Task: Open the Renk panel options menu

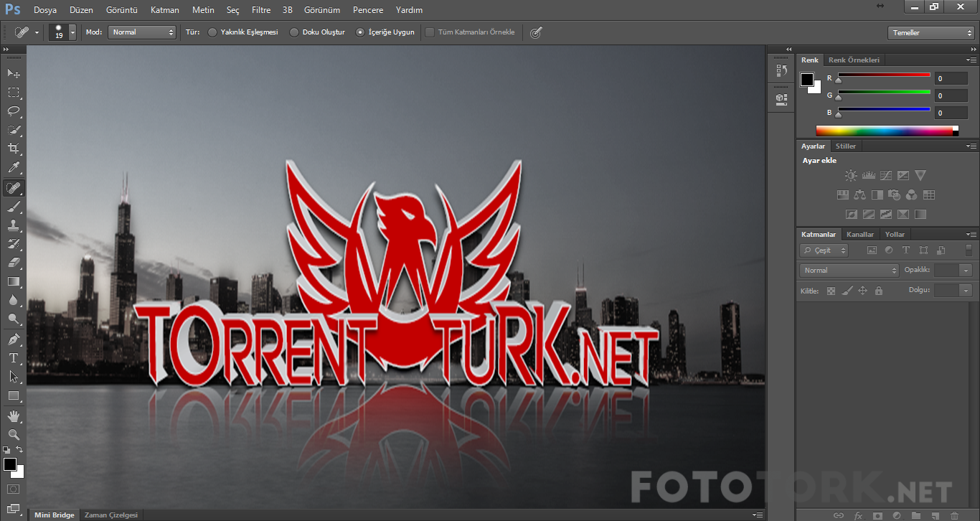Action: pyautogui.click(x=971, y=60)
